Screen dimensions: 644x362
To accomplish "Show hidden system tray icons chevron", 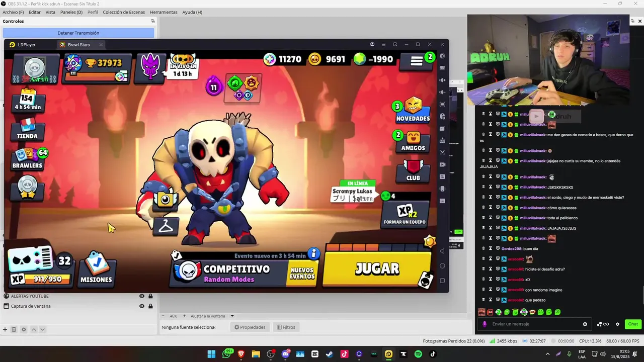I will click(x=547, y=354).
